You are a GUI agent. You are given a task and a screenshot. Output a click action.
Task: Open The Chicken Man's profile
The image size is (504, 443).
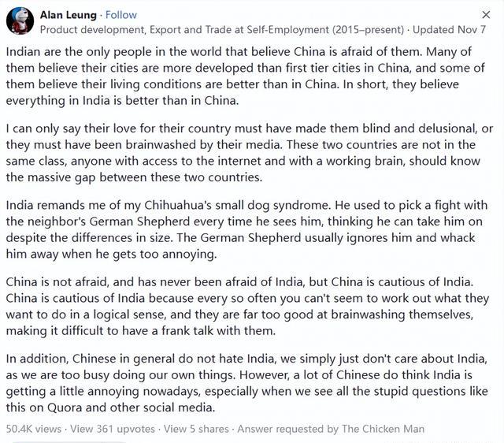pyautogui.click(x=384, y=429)
